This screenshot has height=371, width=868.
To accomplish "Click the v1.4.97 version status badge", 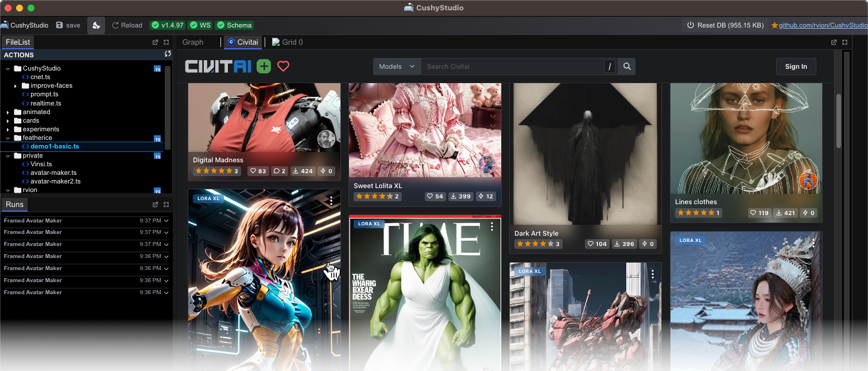I will [167, 25].
